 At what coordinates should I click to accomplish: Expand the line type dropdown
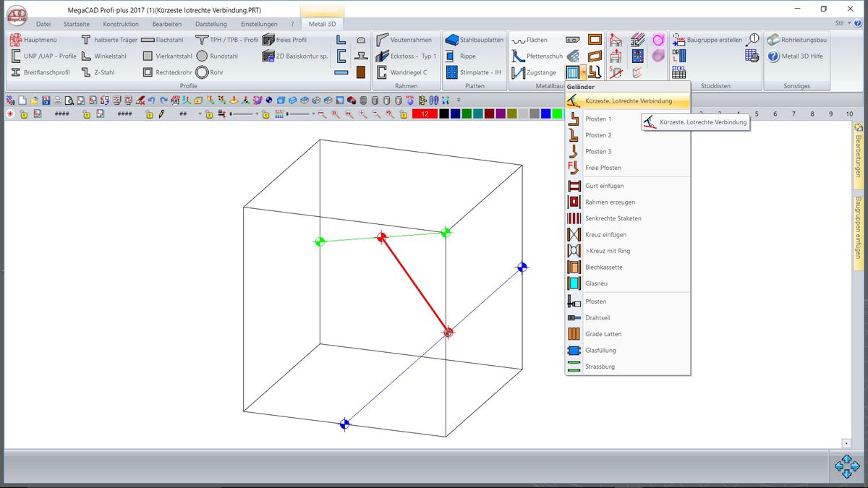click(x=256, y=114)
